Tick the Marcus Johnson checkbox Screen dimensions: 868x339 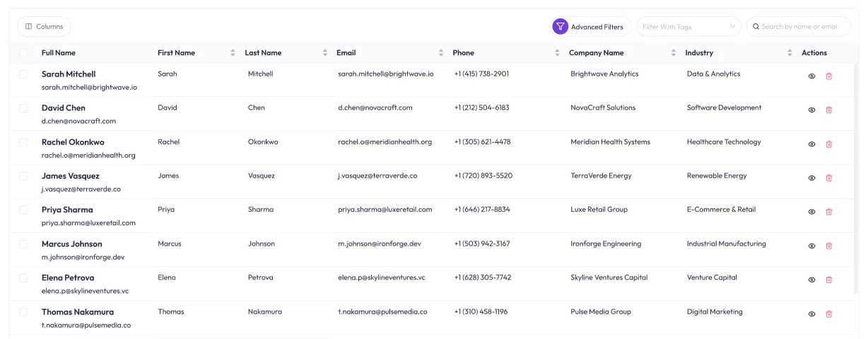pos(23,244)
